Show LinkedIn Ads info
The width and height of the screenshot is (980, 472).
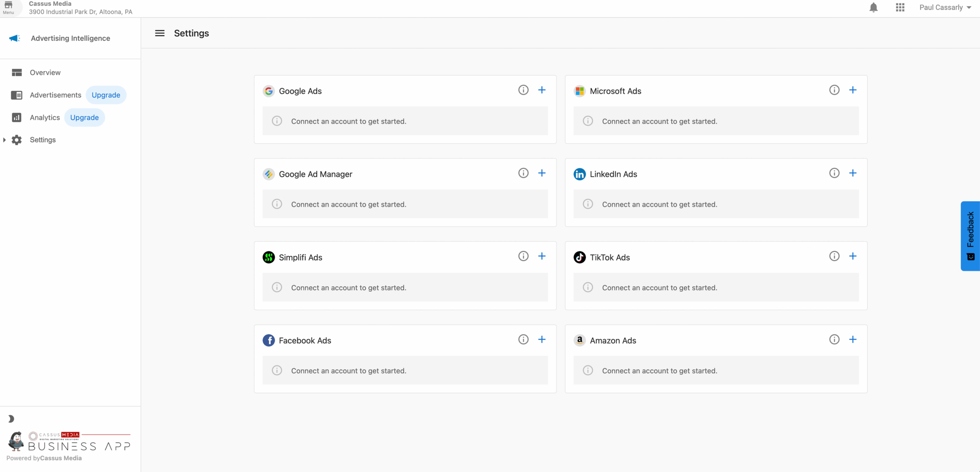[834, 173]
